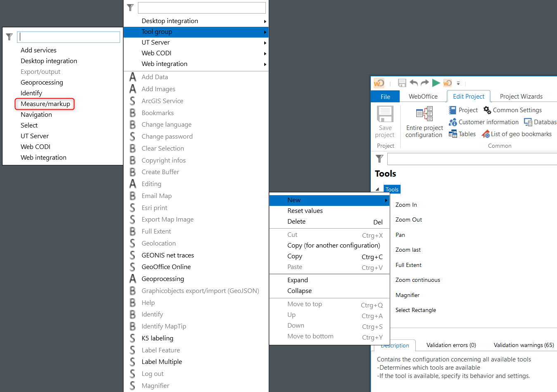Select the Select Rectangle tree item

(x=416, y=310)
